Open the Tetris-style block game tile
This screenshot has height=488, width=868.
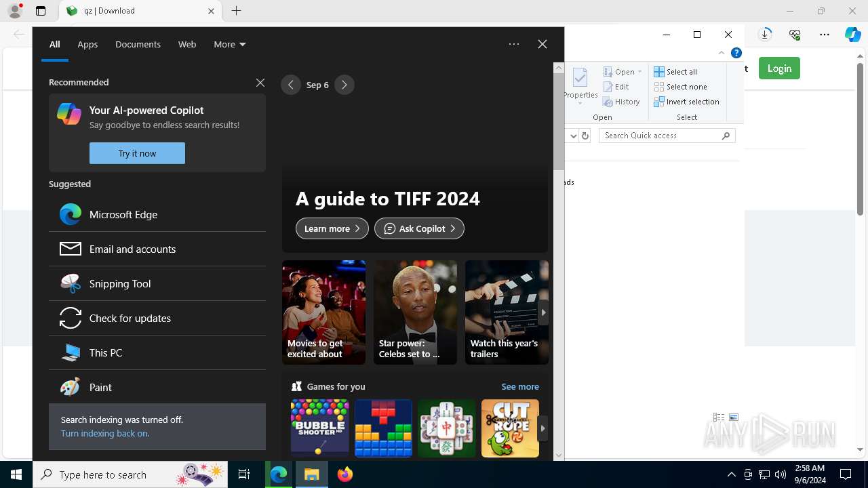(383, 428)
